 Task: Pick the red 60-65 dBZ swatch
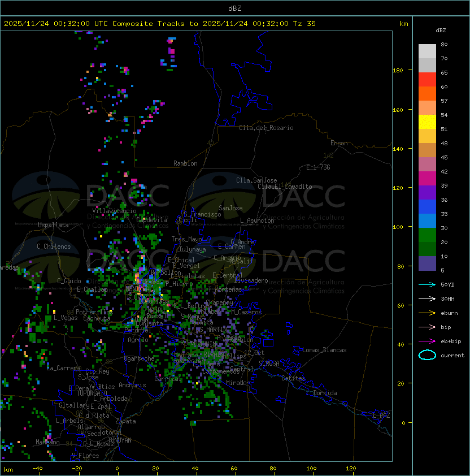point(427,80)
